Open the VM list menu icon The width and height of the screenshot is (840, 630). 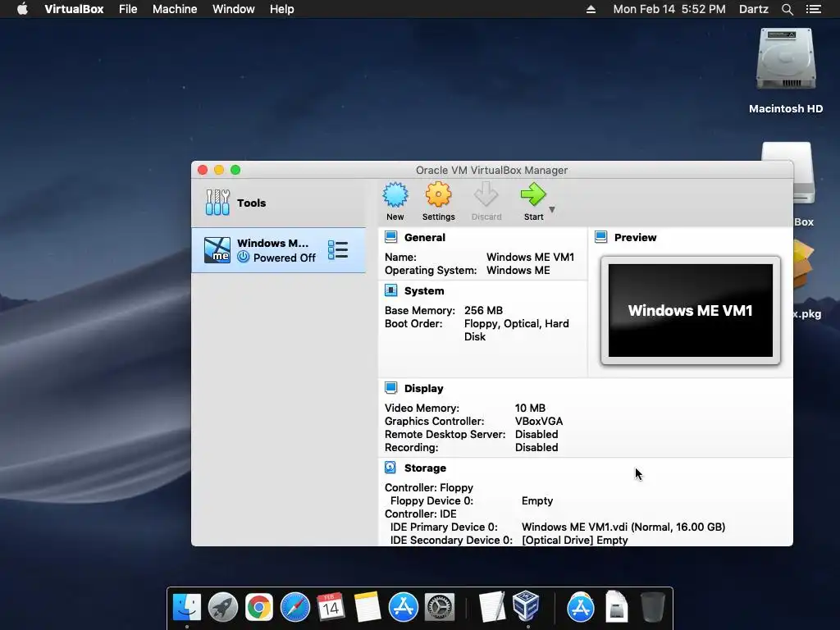[338, 250]
